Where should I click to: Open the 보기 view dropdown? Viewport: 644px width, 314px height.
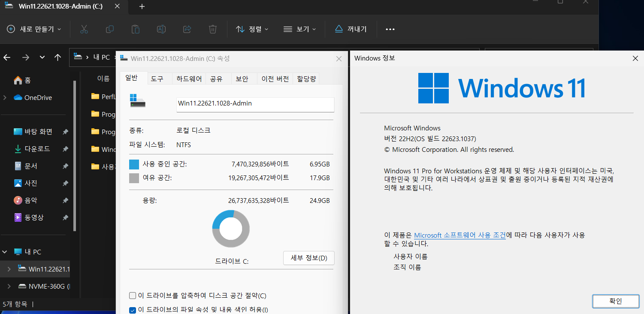[x=300, y=29]
